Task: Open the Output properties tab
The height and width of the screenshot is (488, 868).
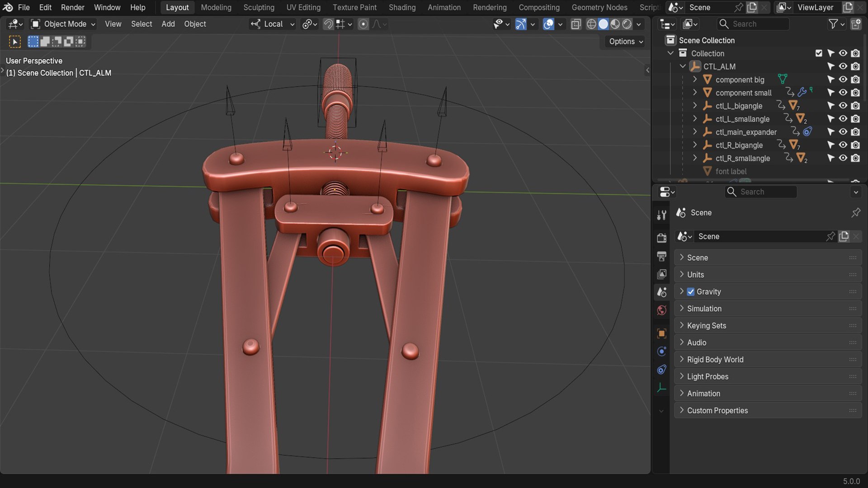Action: [x=661, y=256]
